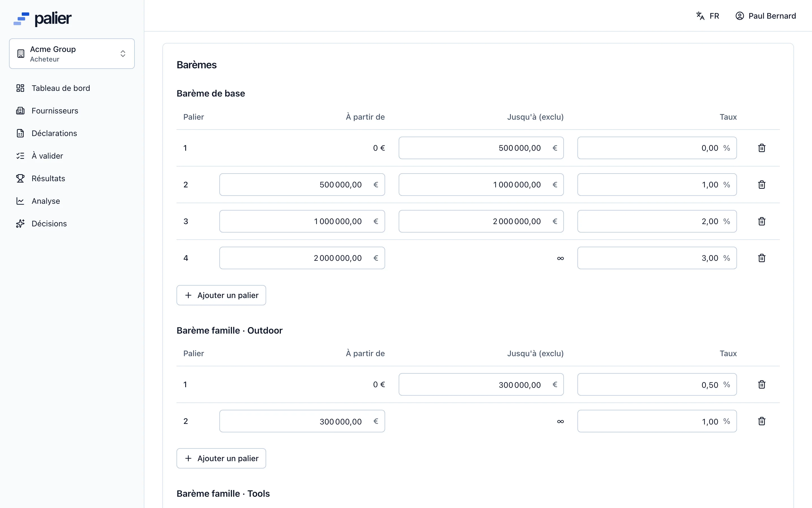Screen dimensions: 812x508
Task: Go to Fournisseurs section
Action: (x=72, y=111)
